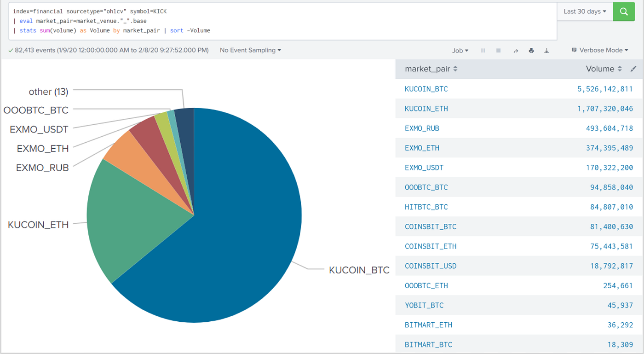Click the volume value 81,400,630
Image resolution: width=644 pixels, height=354 pixels.
point(612,226)
